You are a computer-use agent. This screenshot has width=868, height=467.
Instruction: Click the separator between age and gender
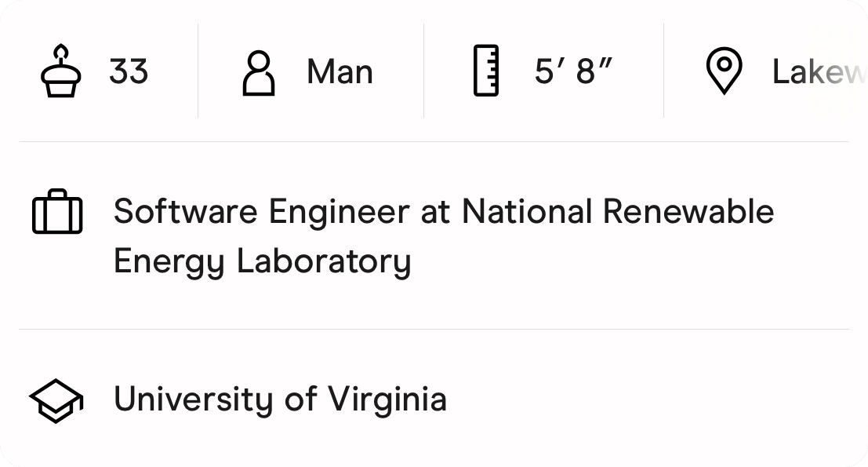coord(198,71)
